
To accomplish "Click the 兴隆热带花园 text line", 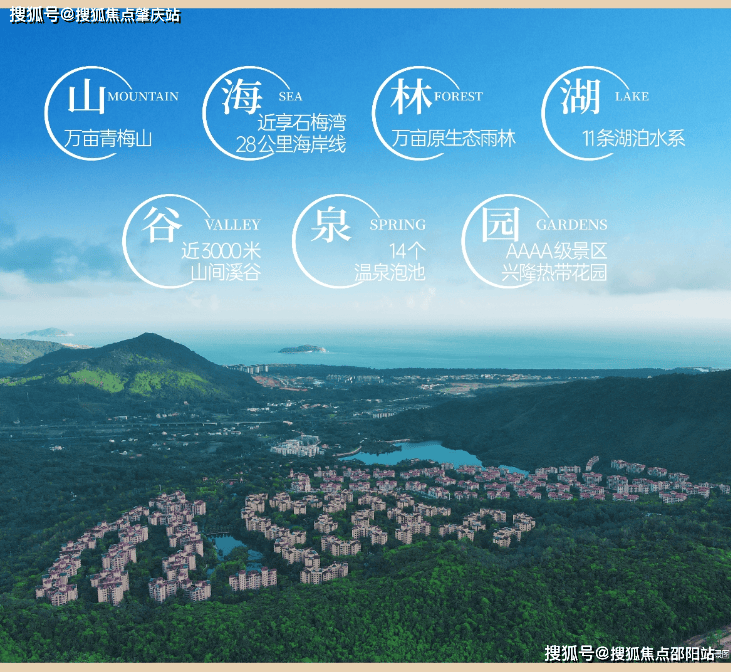I will 555,272.
